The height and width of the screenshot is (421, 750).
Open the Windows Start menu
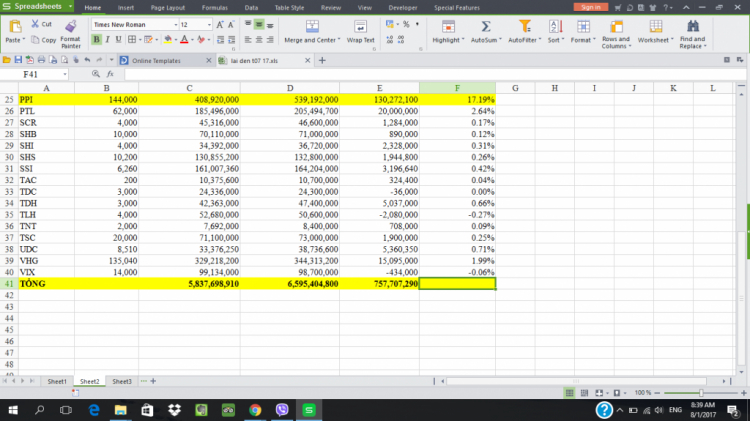point(13,410)
